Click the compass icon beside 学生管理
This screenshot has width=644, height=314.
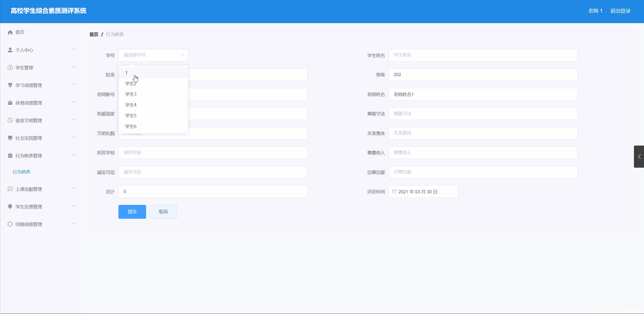pyautogui.click(x=10, y=67)
